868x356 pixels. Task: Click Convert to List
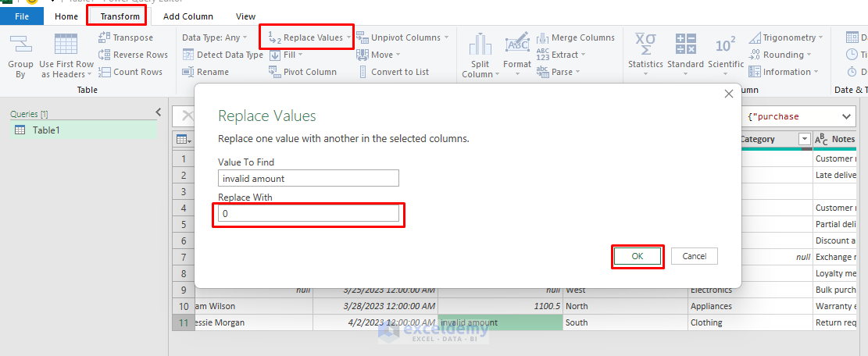tap(394, 72)
